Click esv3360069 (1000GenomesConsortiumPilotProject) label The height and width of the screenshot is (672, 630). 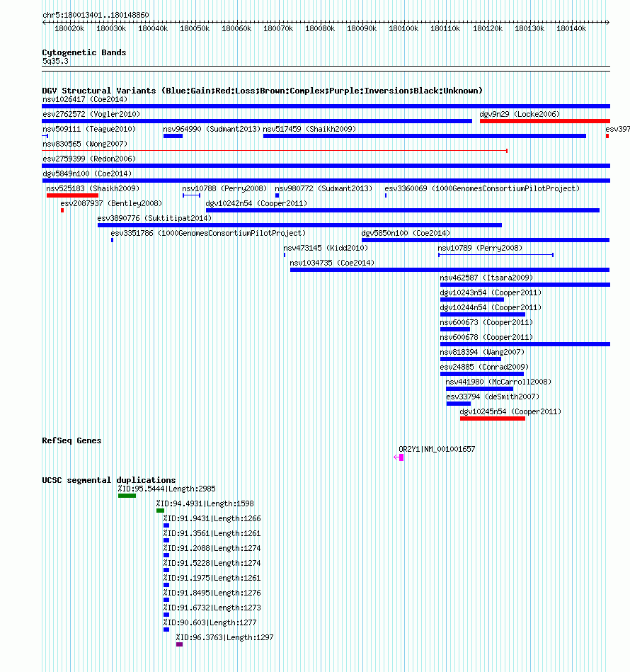pos(482,188)
